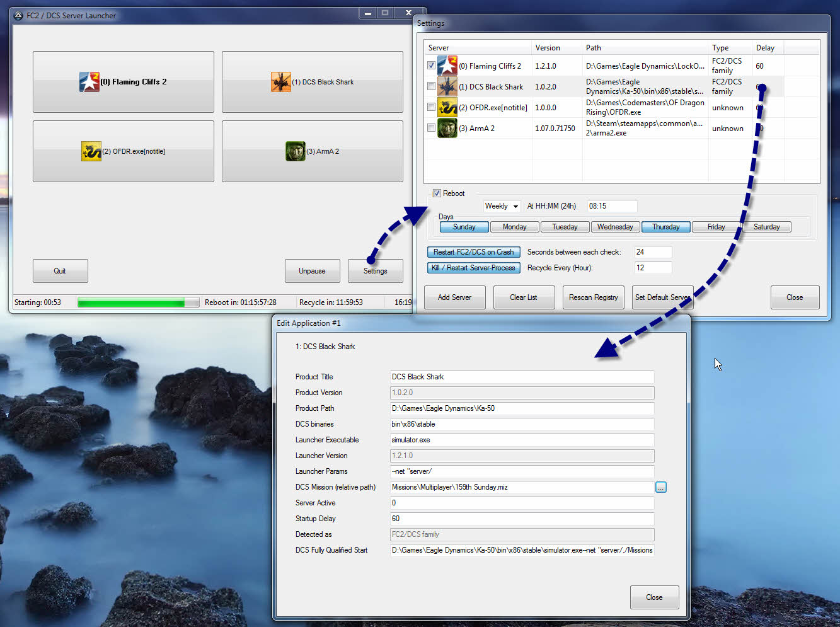Edit Launcher Params field
Viewport: 840px width, 627px height.
click(x=522, y=471)
